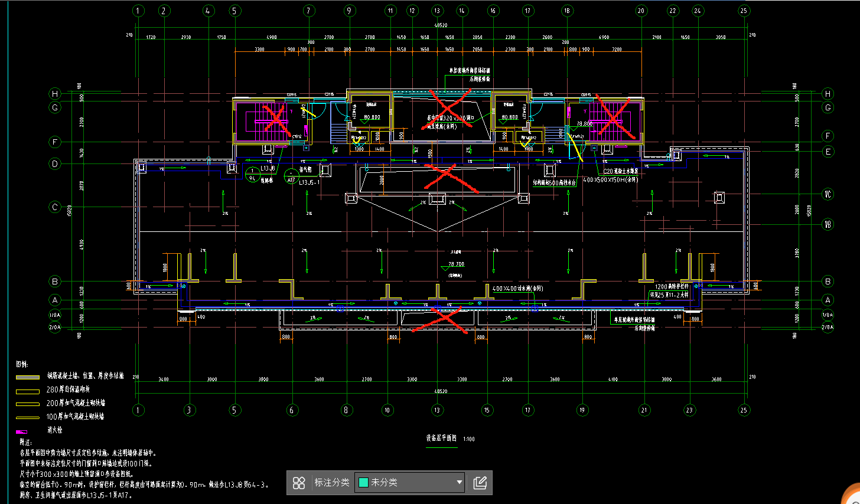Click legend text 280厚自保温砌块

pyautogui.click(x=68, y=390)
